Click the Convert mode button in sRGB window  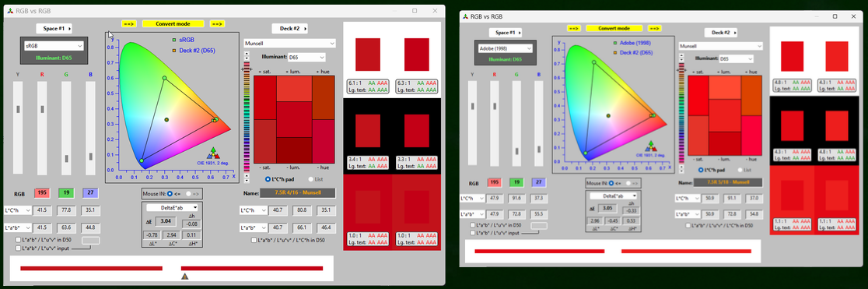click(x=173, y=24)
